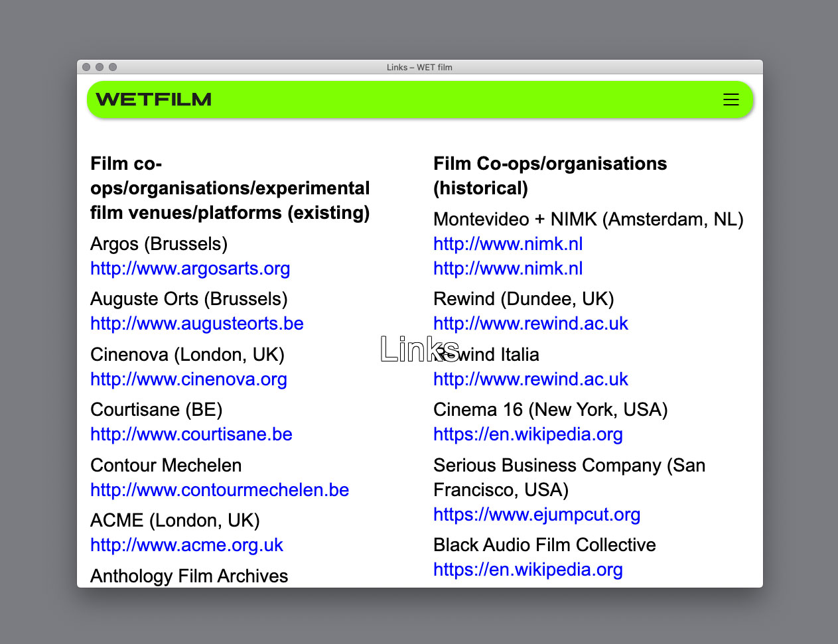Open the cinenova.org link

[189, 379]
